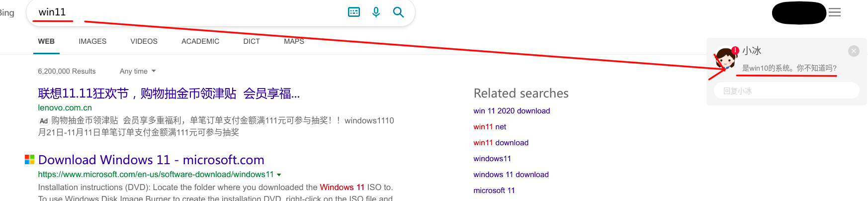Select the MAPS tab

tap(294, 41)
